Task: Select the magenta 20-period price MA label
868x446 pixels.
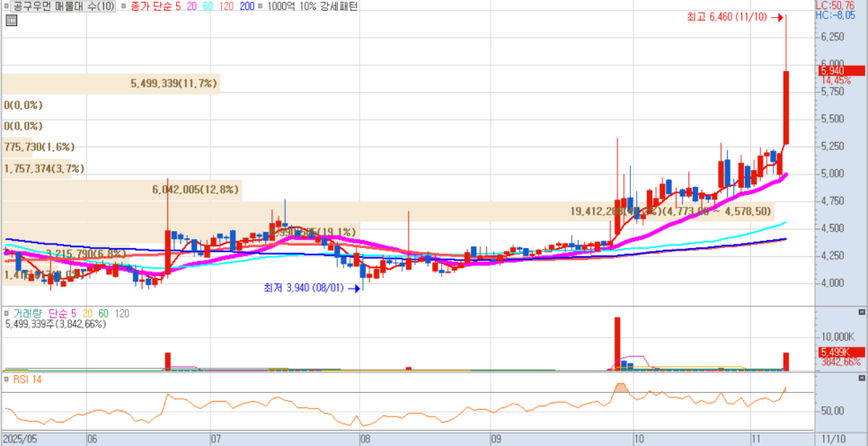Action: pyautogui.click(x=191, y=7)
